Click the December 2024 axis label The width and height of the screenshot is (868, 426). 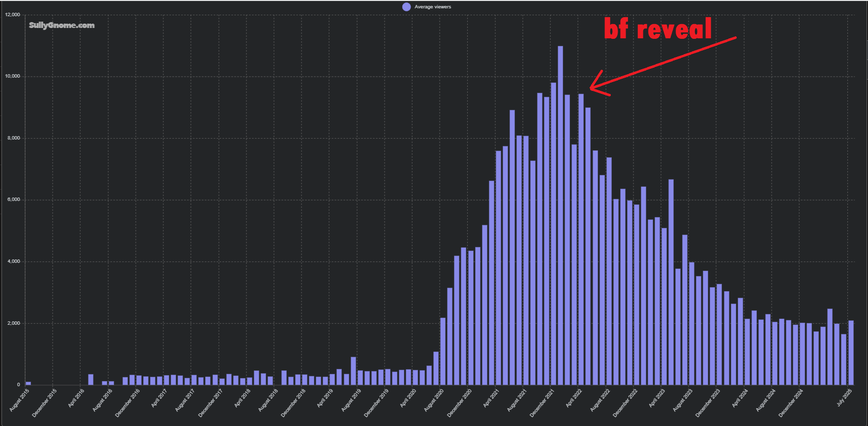click(791, 402)
